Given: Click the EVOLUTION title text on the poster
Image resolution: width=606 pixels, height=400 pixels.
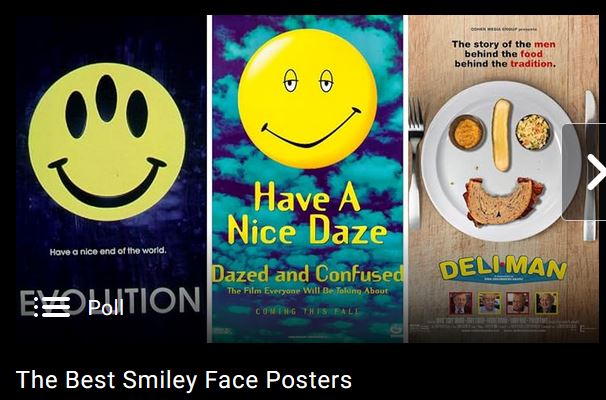Looking at the screenshot, I should (110, 301).
